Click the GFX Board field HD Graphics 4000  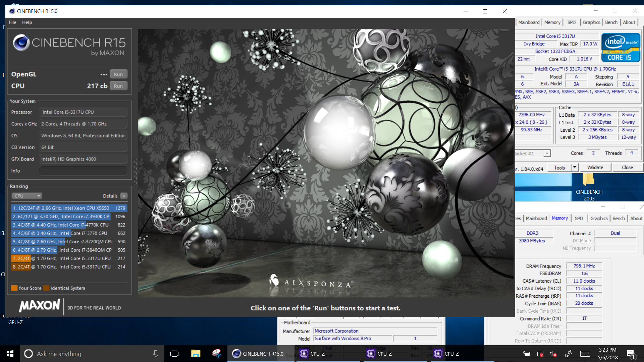tap(83, 159)
